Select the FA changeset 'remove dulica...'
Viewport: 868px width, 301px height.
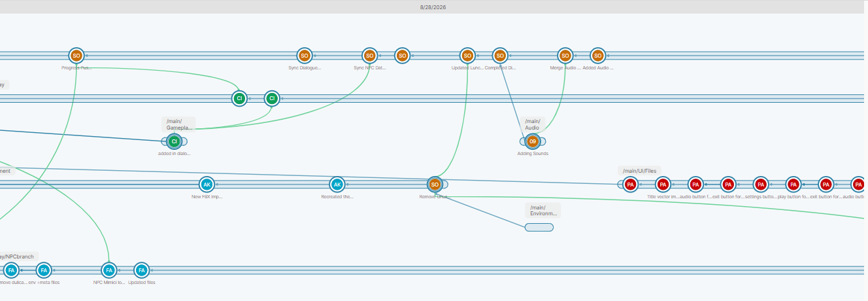pyautogui.click(x=11, y=270)
